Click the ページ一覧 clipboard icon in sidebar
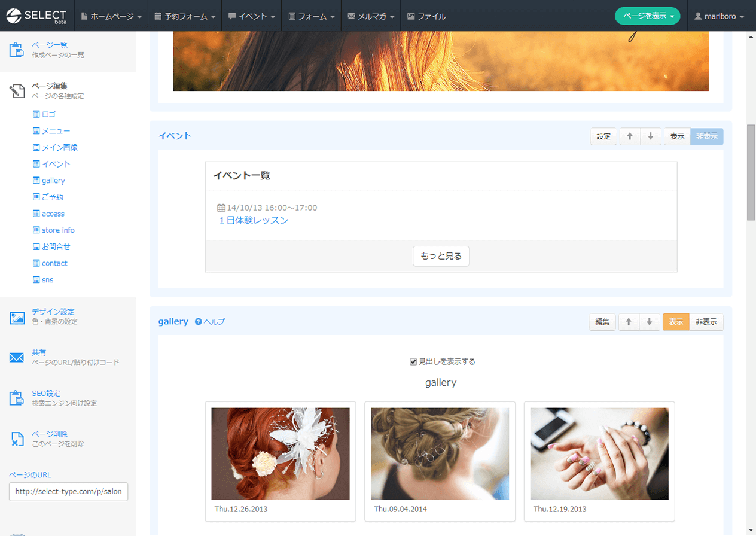The width and height of the screenshot is (756, 536). tap(16, 50)
